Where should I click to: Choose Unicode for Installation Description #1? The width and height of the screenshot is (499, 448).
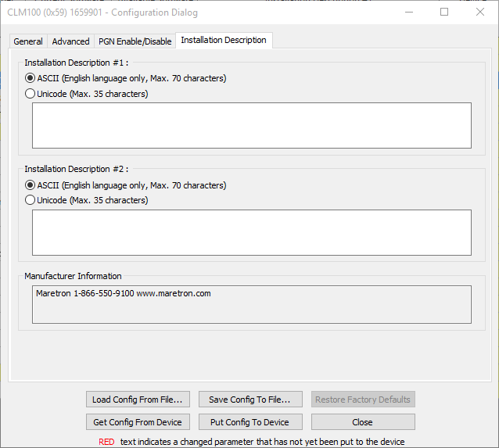coord(31,94)
